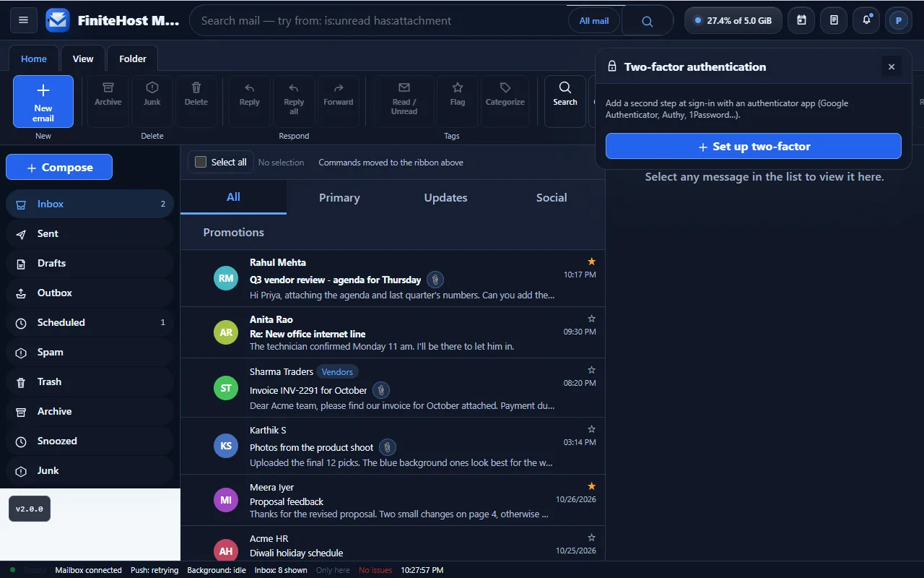This screenshot has width=924, height=578.
Task: Open Categorize in the ribbon
Action: point(505,101)
